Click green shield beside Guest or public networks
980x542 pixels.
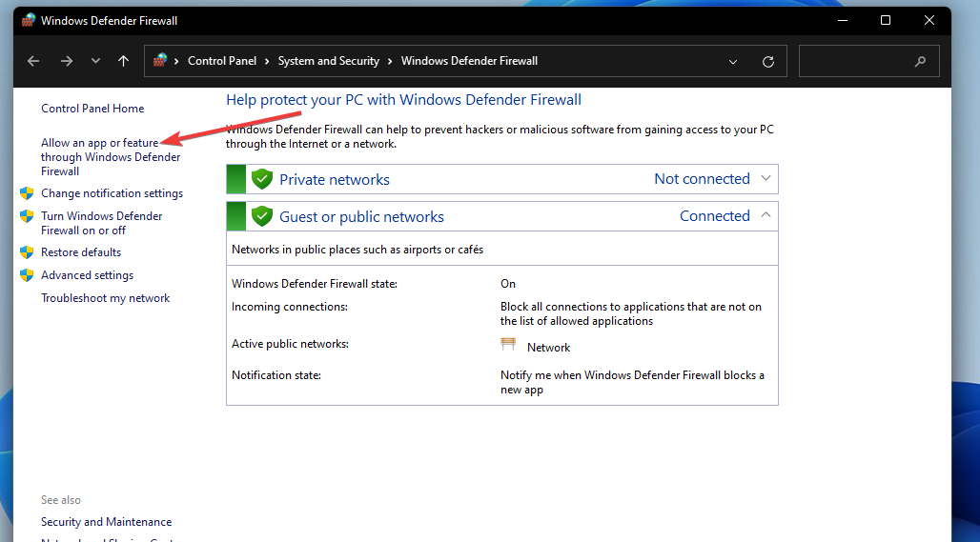coord(262,216)
